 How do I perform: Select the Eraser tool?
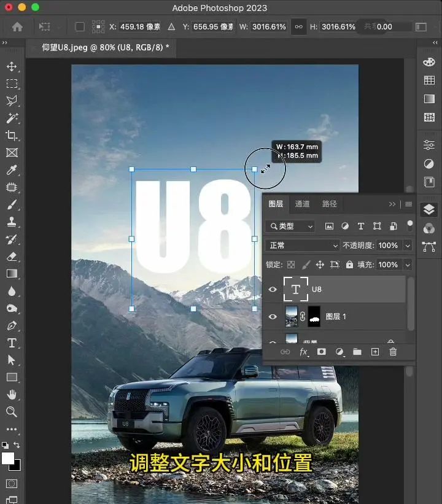point(12,257)
